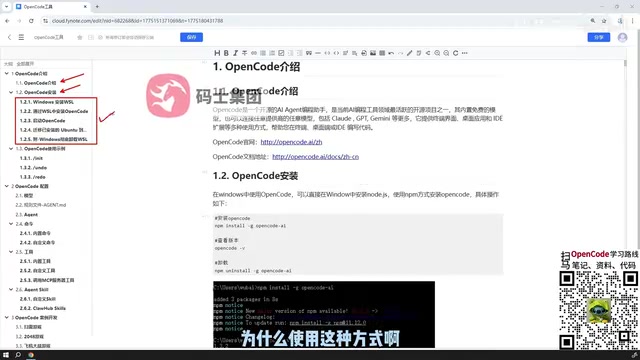The height and width of the screenshot is (360, 640).
Task: Click the blue save button in header
Action: pyautogui.click(x=191, y=37)
